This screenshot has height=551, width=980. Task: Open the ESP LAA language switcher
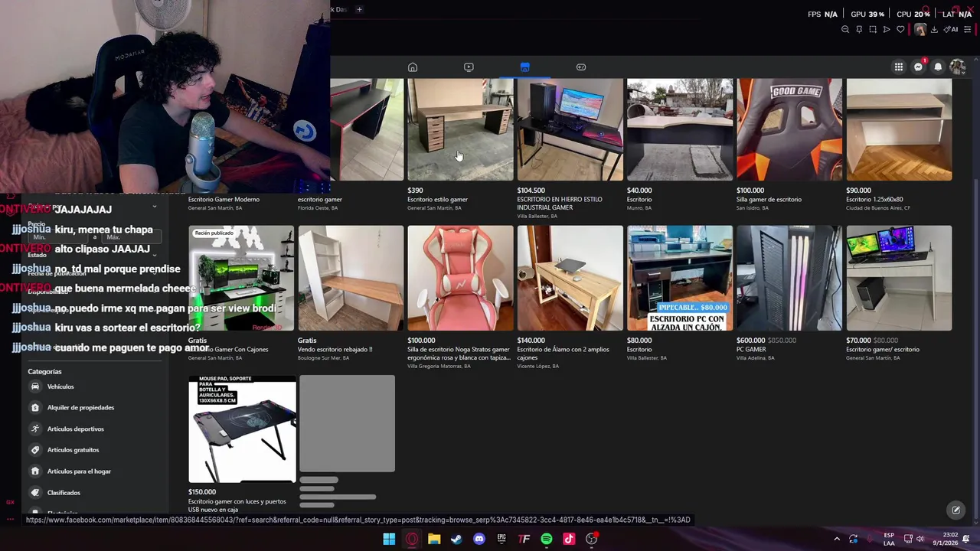tap(889, 539)
